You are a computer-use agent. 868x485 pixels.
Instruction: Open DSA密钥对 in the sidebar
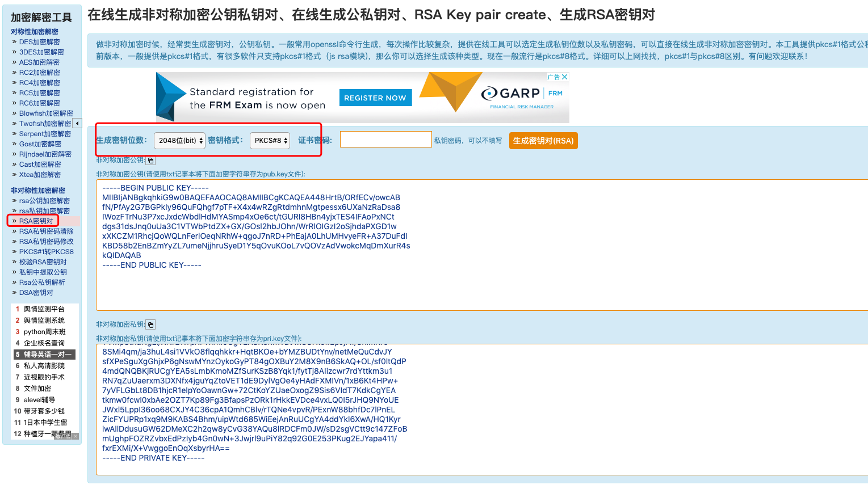[x=36, y=293]
